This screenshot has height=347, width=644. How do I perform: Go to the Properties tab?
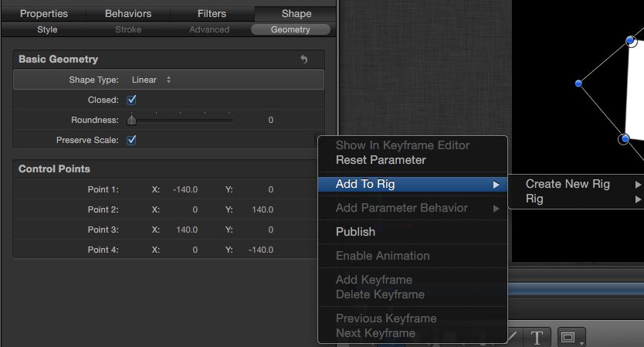(x=43, y=13)
